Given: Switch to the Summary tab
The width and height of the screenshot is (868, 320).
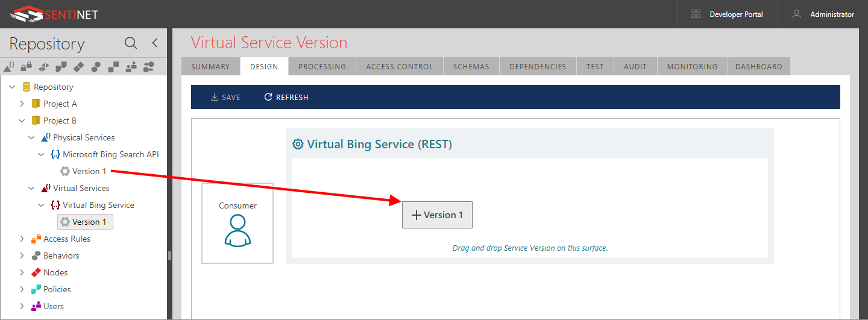Looking at the screenshot, I should click(x=210, y=66).
